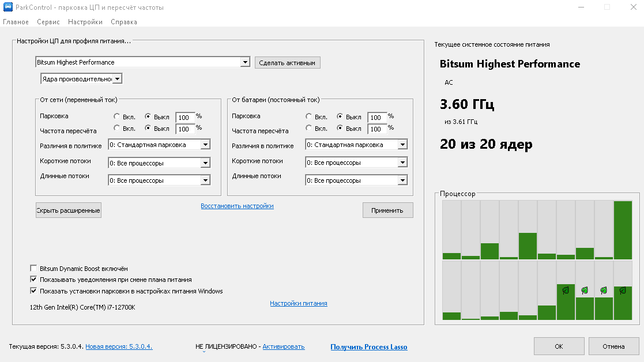Viewport: 644px width, 362px height.
Task: Expand the Ядра производительности dropdown
Action: (x=81, y=79)
